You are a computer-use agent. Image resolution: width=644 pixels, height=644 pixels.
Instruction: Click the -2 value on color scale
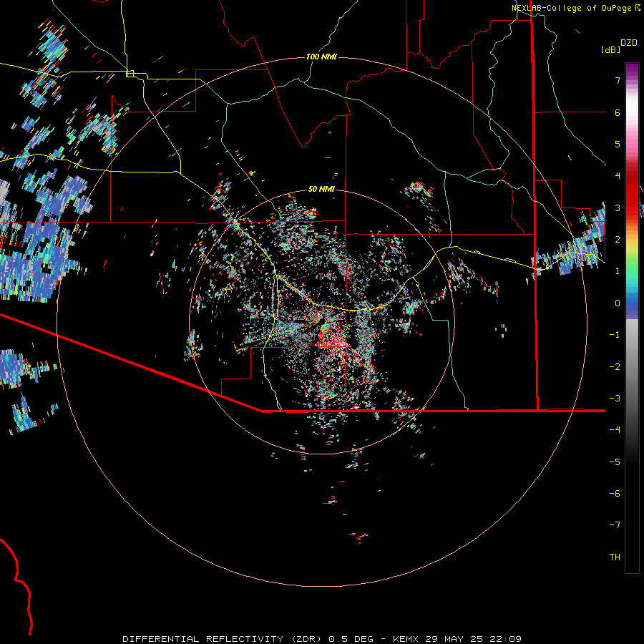pos(615,367)
